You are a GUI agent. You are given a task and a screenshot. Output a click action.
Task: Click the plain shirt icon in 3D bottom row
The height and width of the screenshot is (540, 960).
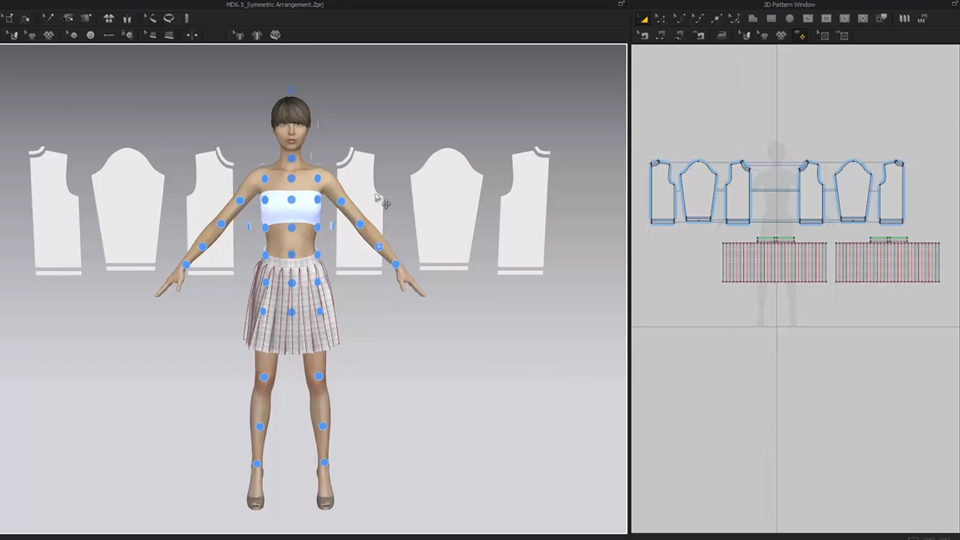pyautogui.click(x=257, y=35)
